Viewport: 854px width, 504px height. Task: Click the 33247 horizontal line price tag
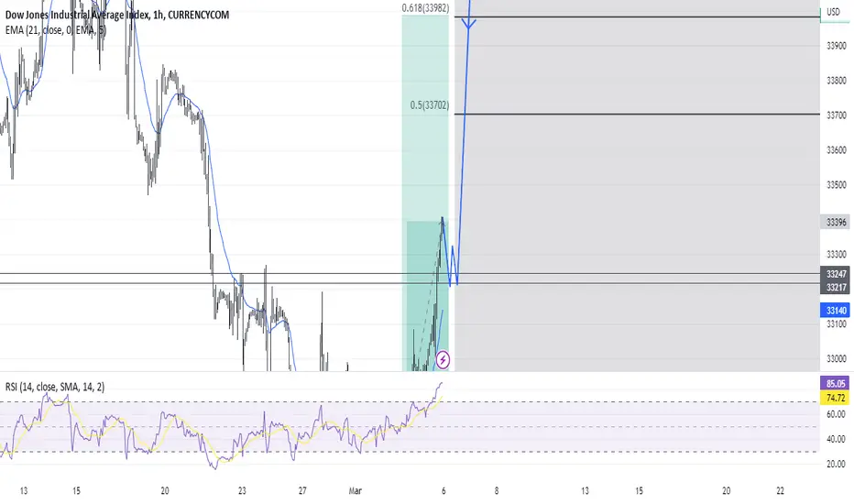pos(836,274)
